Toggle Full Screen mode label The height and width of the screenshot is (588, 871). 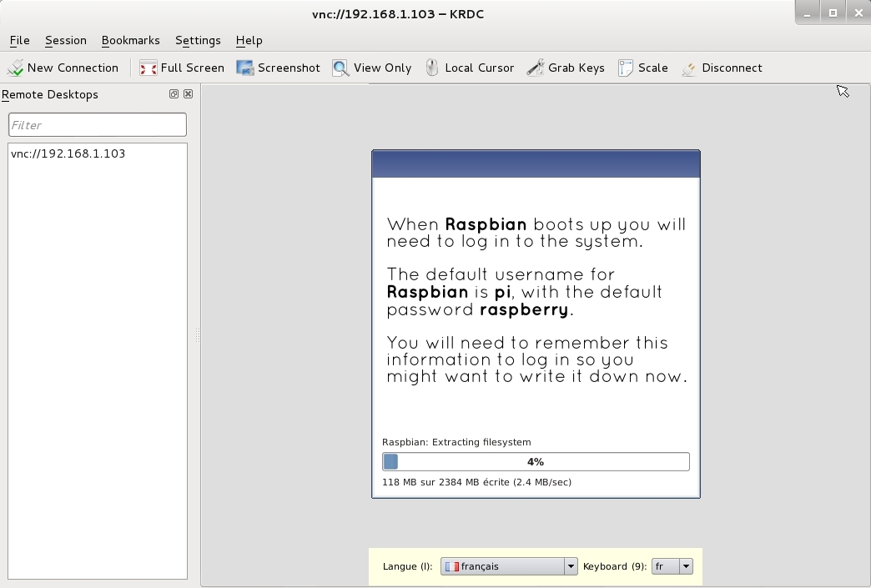click(x=192, y=68)
